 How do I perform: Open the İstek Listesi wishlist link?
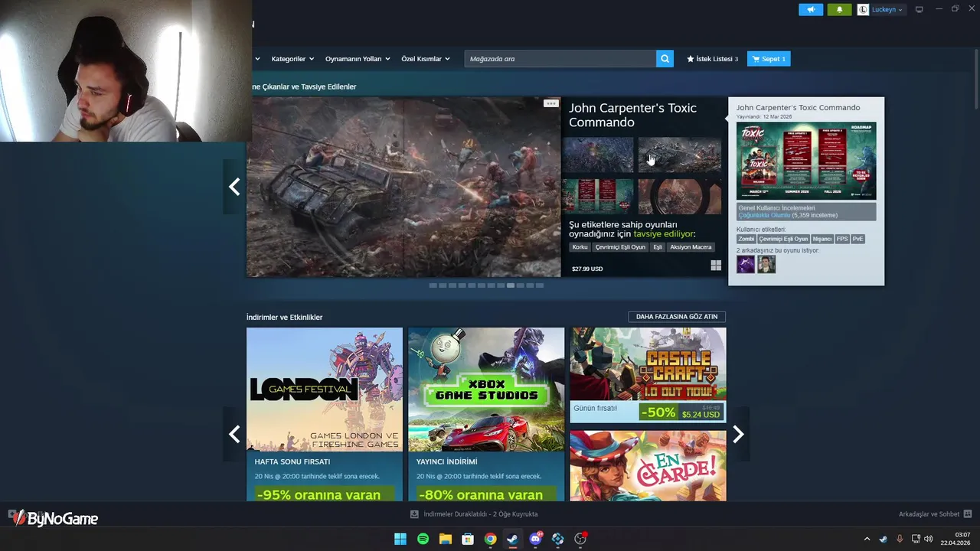[x=713, y=59]
